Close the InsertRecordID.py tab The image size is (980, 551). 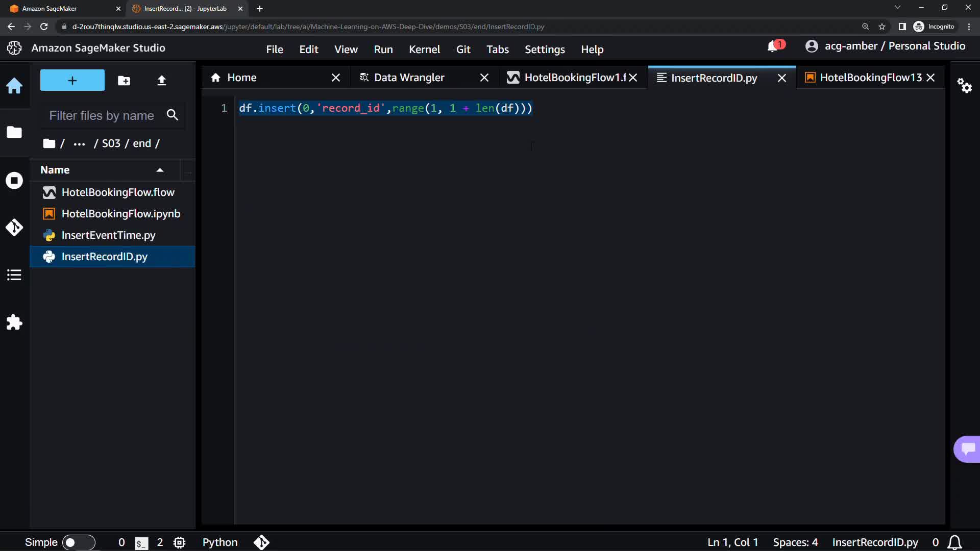pos(781,78)
